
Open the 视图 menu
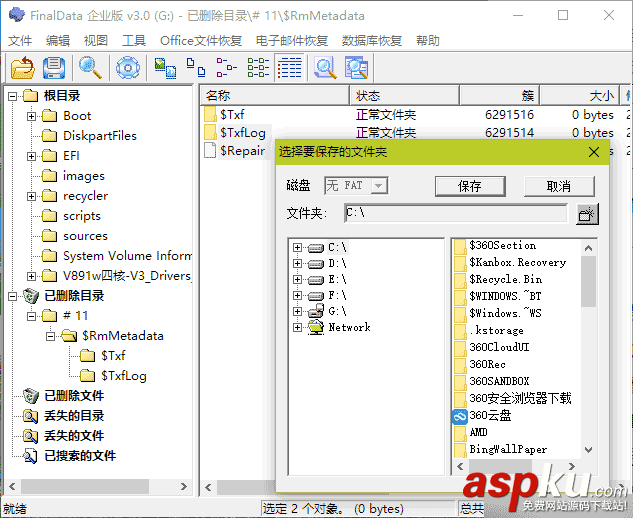[96, 40]
